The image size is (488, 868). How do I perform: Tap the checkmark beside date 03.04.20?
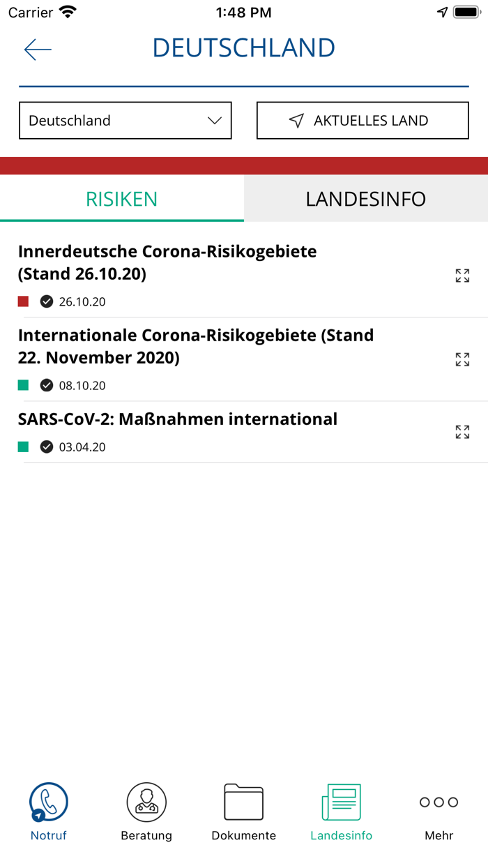pyautogui.click(x=47, y=447)
